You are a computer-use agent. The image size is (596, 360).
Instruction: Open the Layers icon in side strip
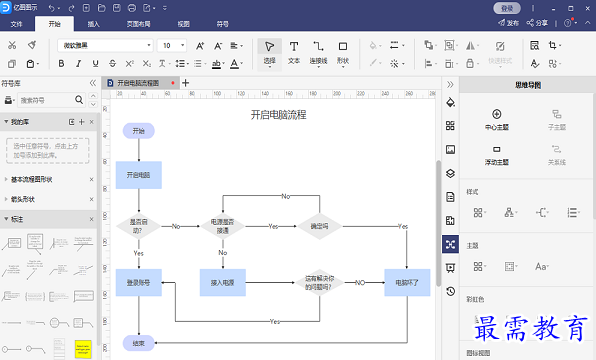450,173
